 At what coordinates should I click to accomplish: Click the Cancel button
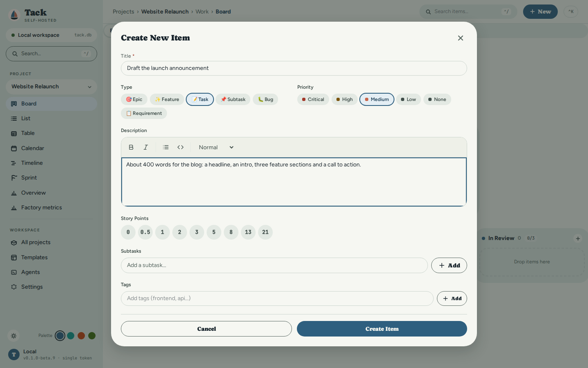pos(206,329)
